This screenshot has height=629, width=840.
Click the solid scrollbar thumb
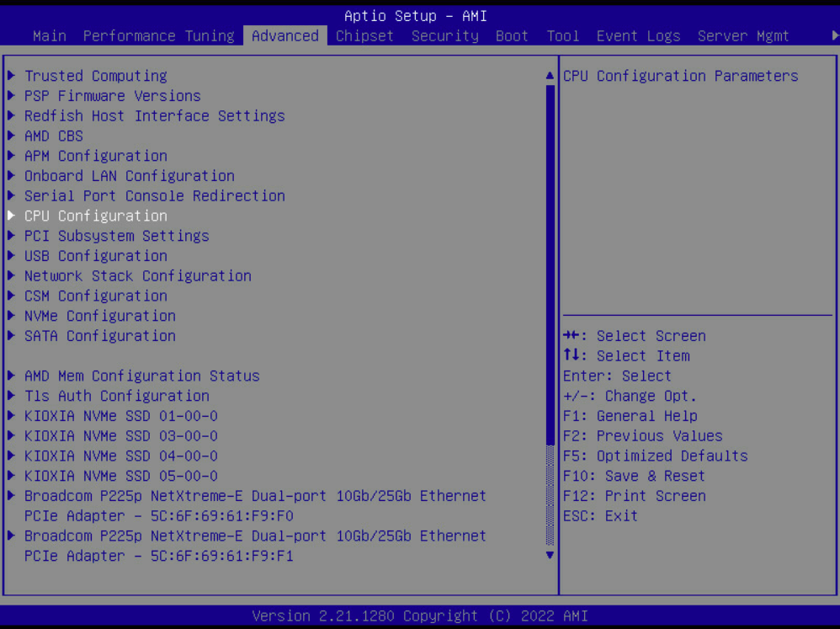click(550, 264)
